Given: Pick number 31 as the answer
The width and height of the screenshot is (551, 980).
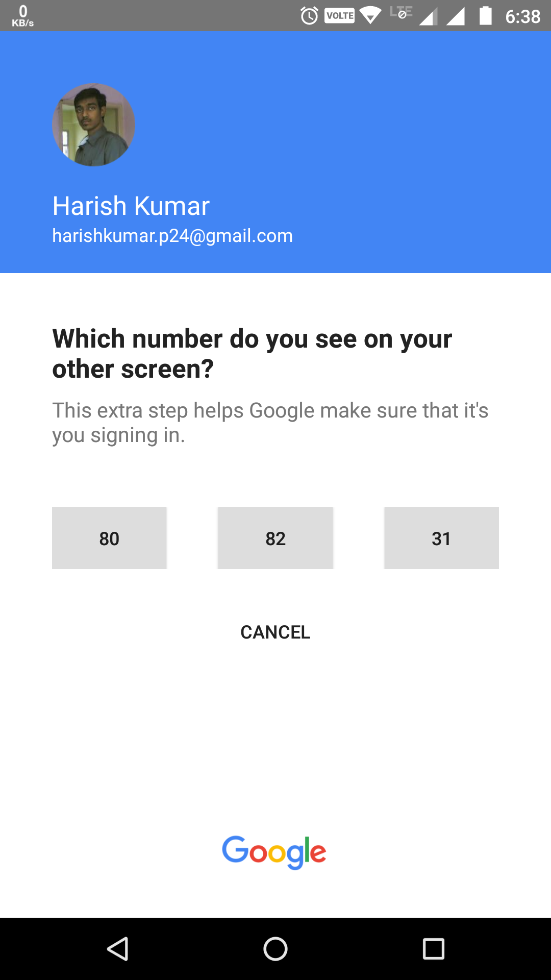Looking at the screenshot, I should 441,538.
